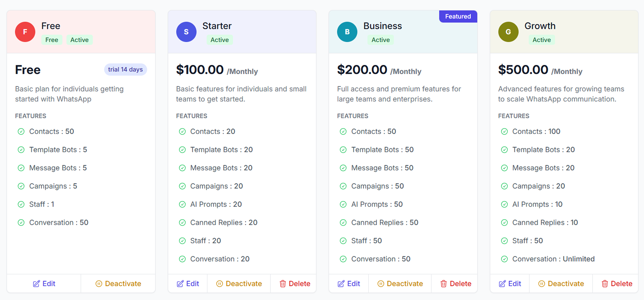The height and width of the screenshot is (300, 644).
Task: Open Business plan editor
Action: click(x=349, y=284)
